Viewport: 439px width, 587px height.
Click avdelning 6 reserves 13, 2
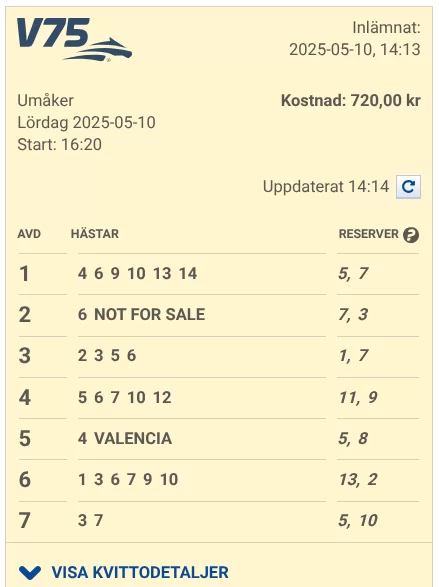358,480
